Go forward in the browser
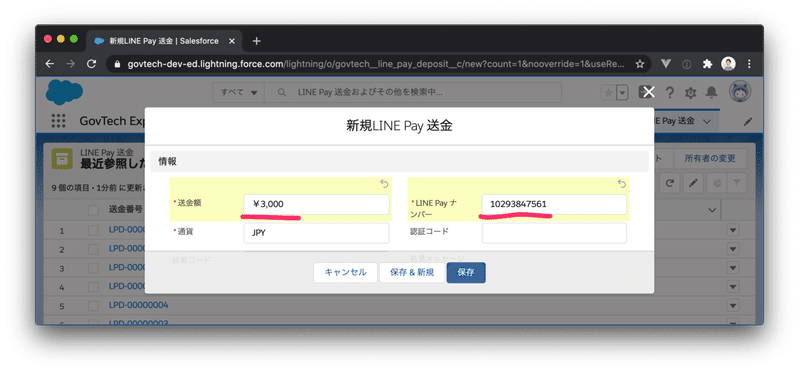 click(70, 64)
